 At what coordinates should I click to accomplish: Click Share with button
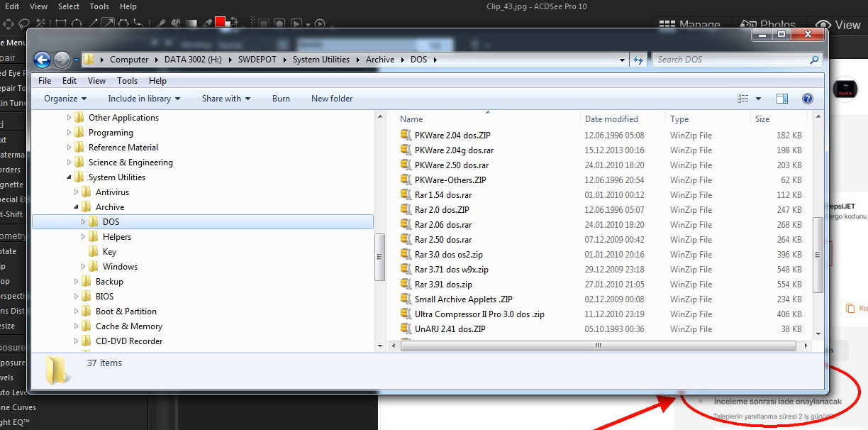click(226, 99)
